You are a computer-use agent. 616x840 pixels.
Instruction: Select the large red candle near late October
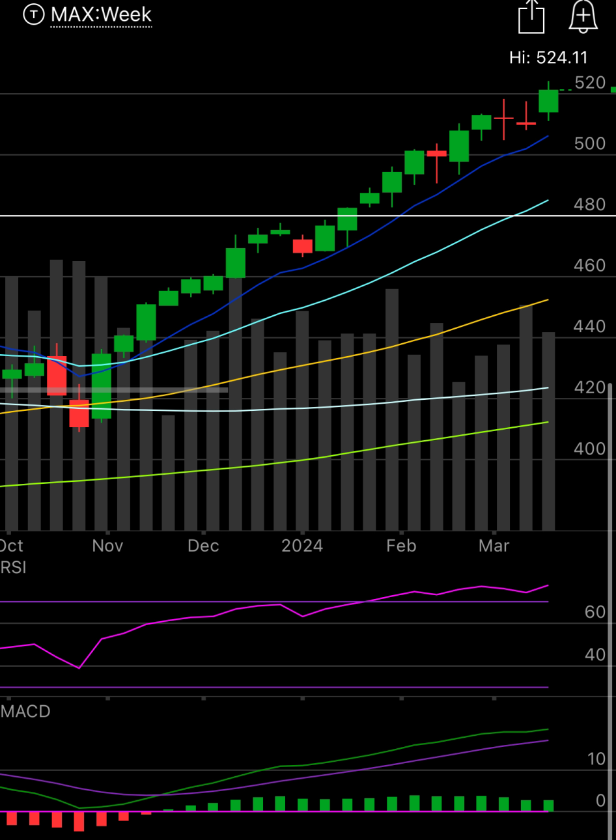point(57,376)
